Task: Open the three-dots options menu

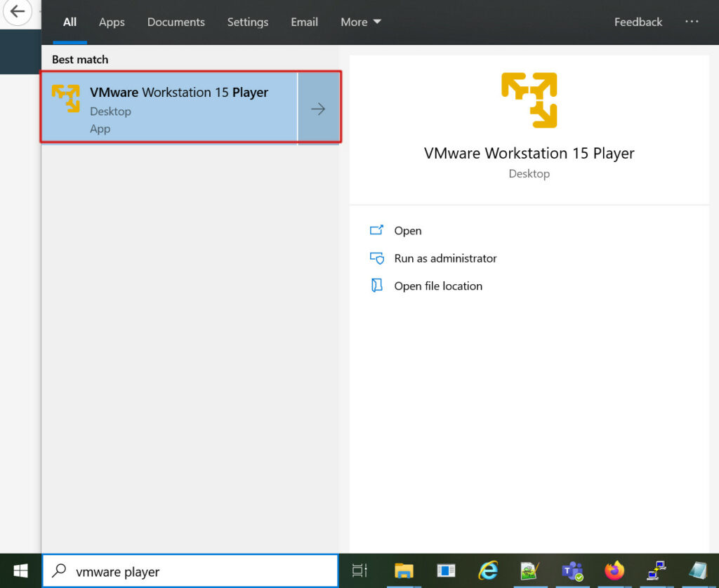Action: 692,22
